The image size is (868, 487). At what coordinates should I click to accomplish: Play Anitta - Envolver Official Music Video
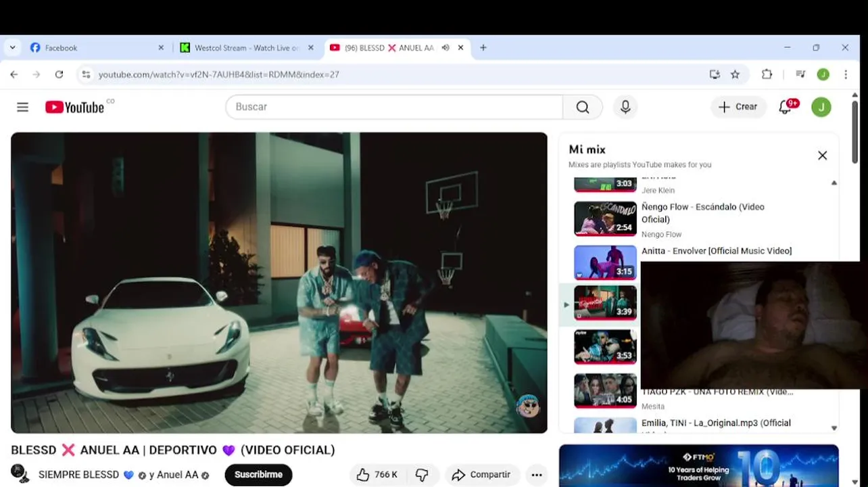[717, 251]
